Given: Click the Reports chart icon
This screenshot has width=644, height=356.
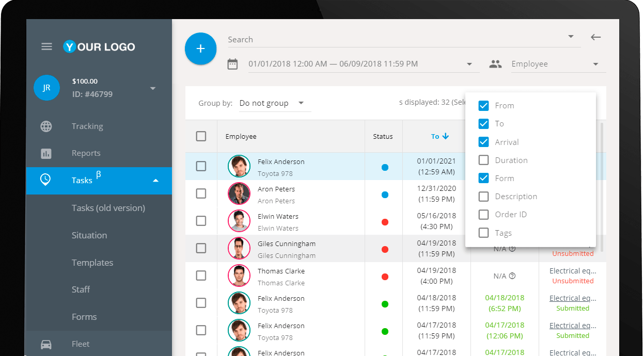Looking at the screenshot, I should pos(46,153).
